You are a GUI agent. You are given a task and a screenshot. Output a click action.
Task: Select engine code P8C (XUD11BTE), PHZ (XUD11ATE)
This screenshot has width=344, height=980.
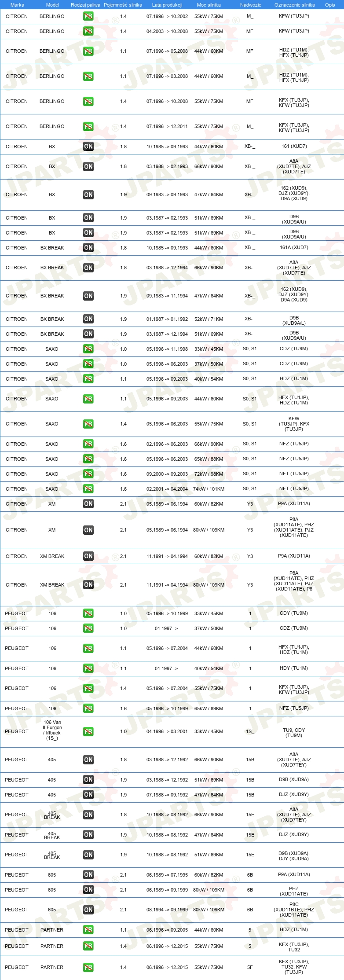point(294,910)
